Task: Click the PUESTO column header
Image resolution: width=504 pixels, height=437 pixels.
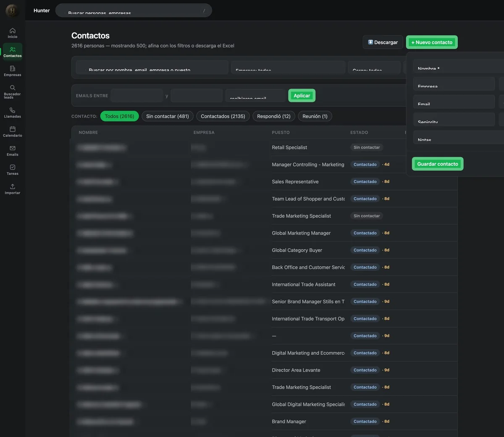Action: pos(281,133)
